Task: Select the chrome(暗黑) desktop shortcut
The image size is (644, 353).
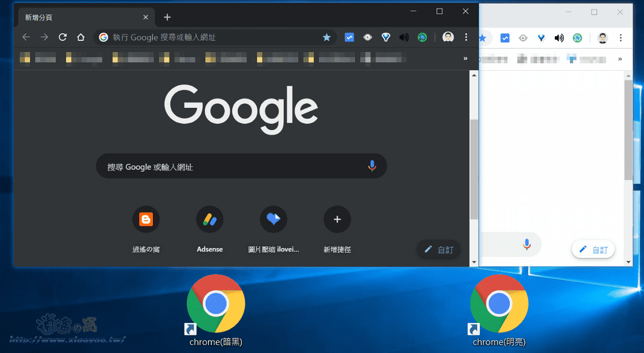Action: [x=216, y=311]
